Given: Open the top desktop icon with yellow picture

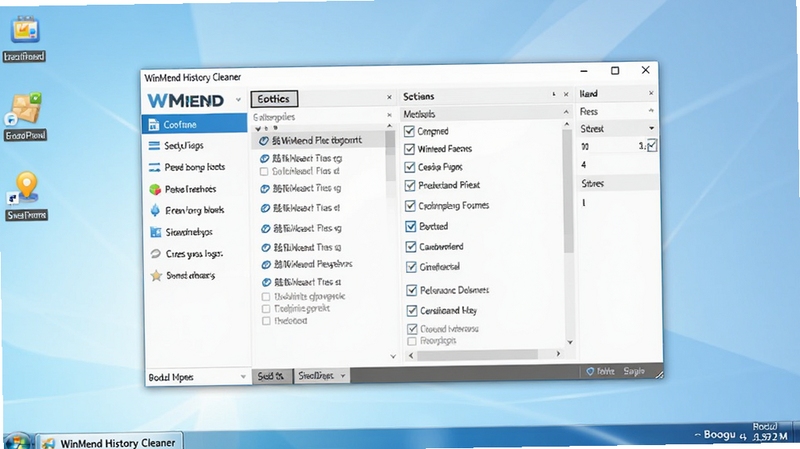Looking at the screenshot, I should tap(24, 30).
